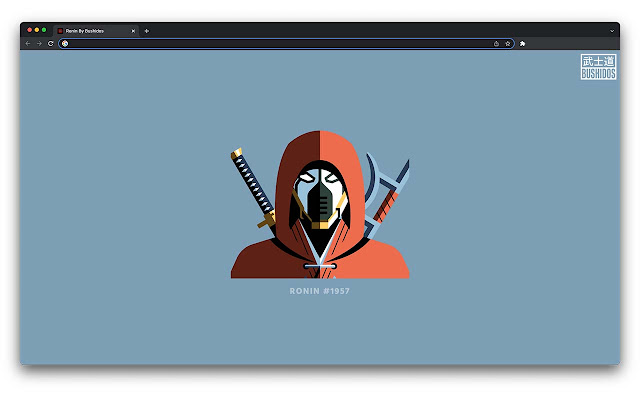The image size is (640, 400).
Task: Open a new tab with plus button
Action: 147,31
